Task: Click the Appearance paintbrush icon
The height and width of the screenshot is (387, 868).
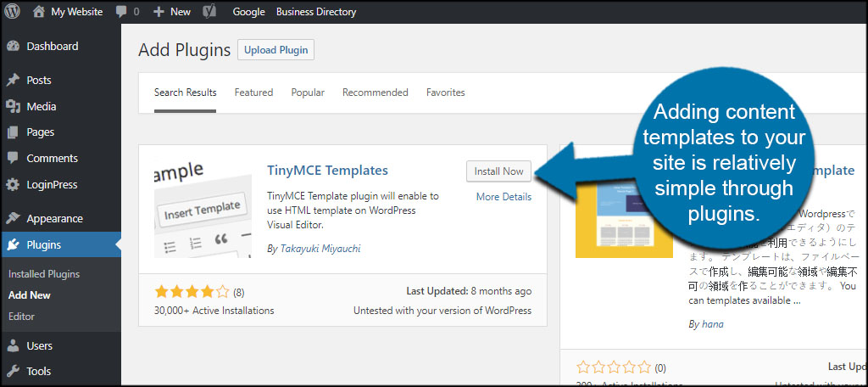Action: [x=14, y=218]
